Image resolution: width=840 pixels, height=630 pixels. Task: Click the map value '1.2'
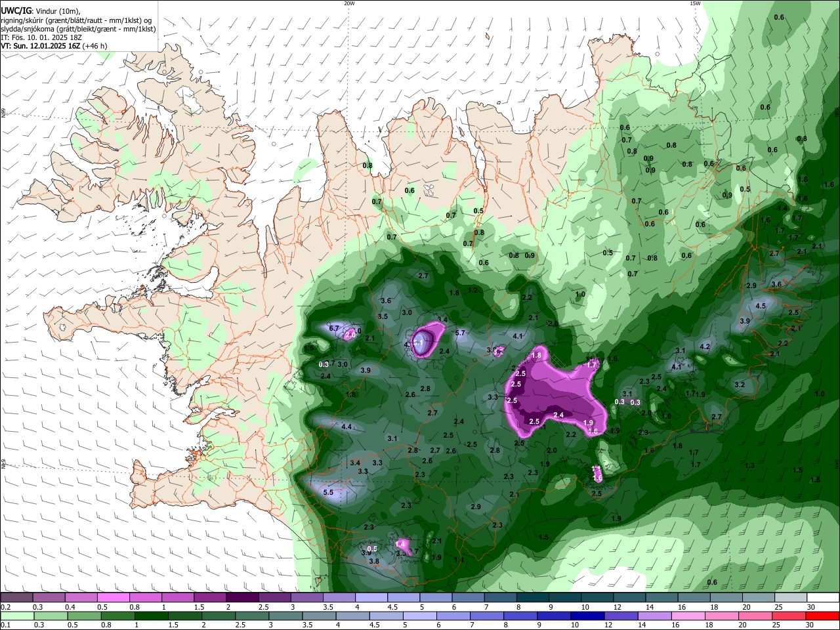click(473, 289)
